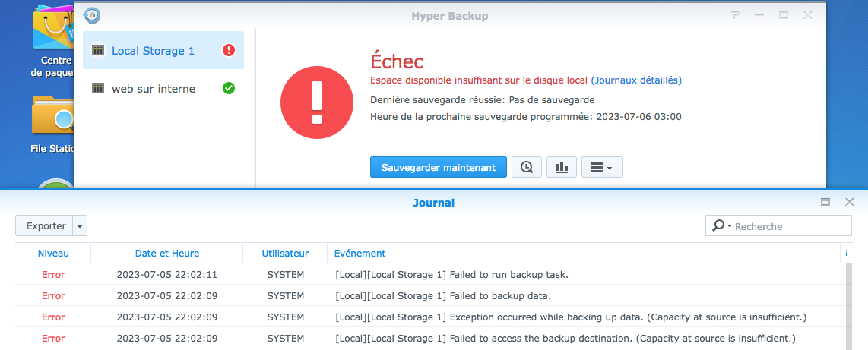The image size is (868, 350).
Task: Click the Recherche search field
Action: coord(790,226)
